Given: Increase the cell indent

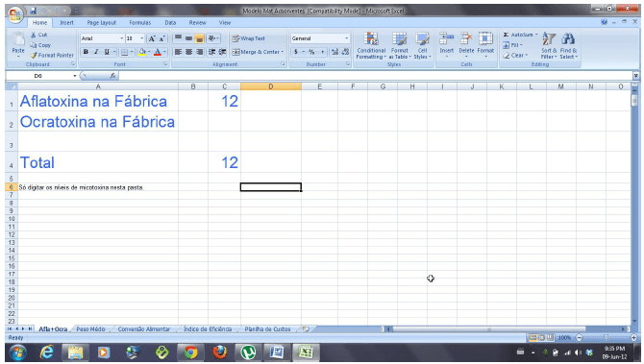Looking at the screenshot, I should click(x=222, y=52).
